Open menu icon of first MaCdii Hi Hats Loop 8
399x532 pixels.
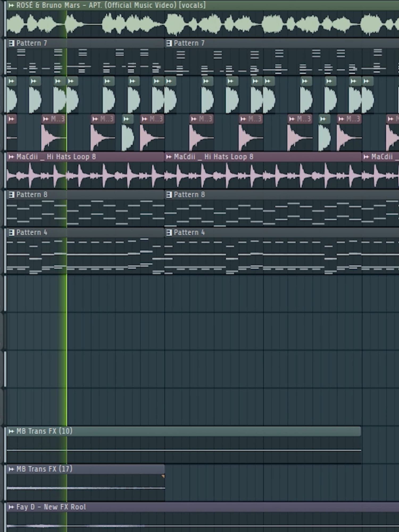pyautogui.click(x=11, y=157)
